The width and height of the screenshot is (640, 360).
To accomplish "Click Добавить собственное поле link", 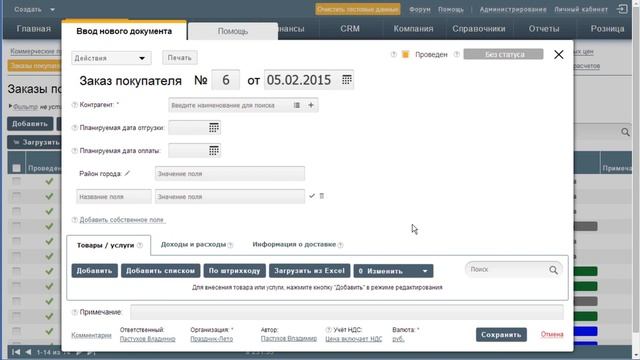I will (x=122, y=220).
